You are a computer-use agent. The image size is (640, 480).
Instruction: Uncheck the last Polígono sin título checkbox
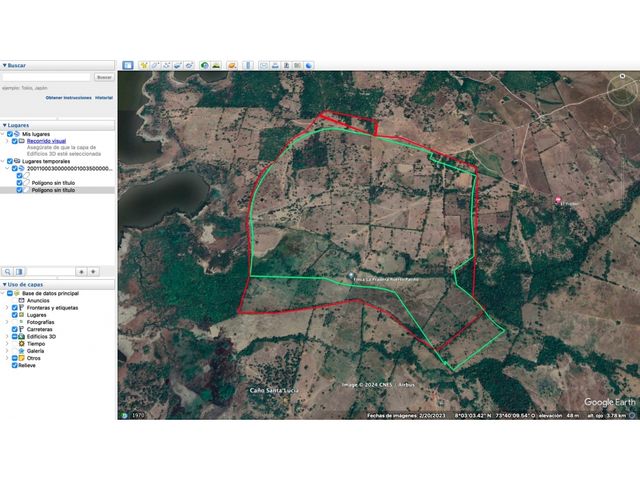[x=19, y=190]
